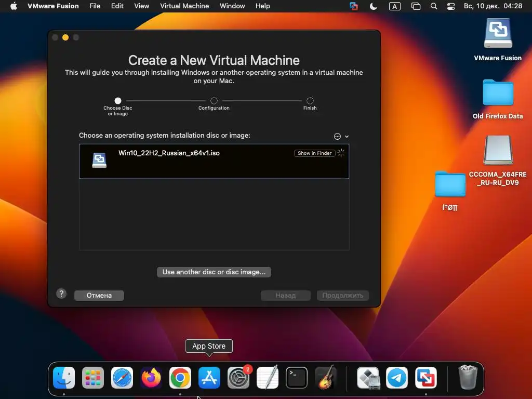
Task: Click VMware Fusion icon in the Dock
Action: click(x=426, y=377)
